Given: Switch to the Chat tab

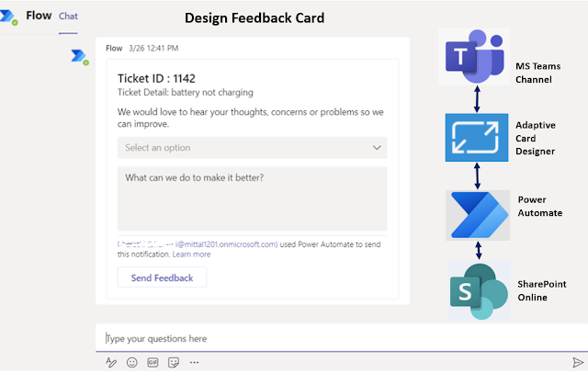Looking at the screenshot, I should point(68,17).
